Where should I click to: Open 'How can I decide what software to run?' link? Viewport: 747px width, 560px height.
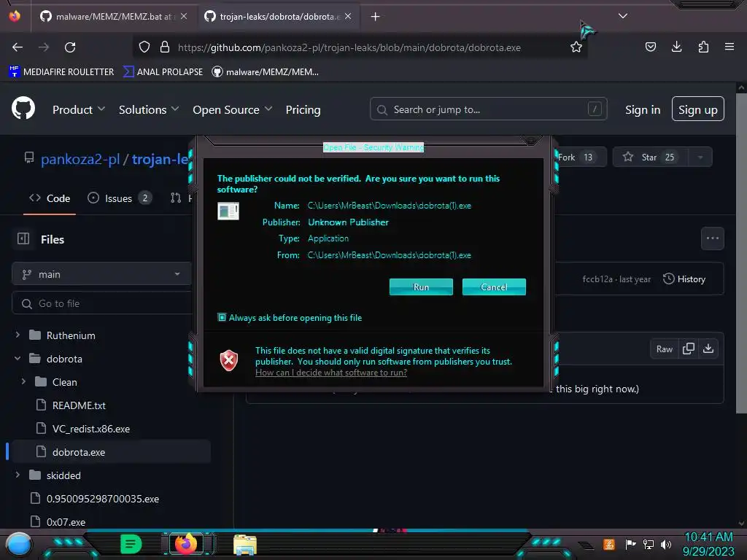(331, 373)
